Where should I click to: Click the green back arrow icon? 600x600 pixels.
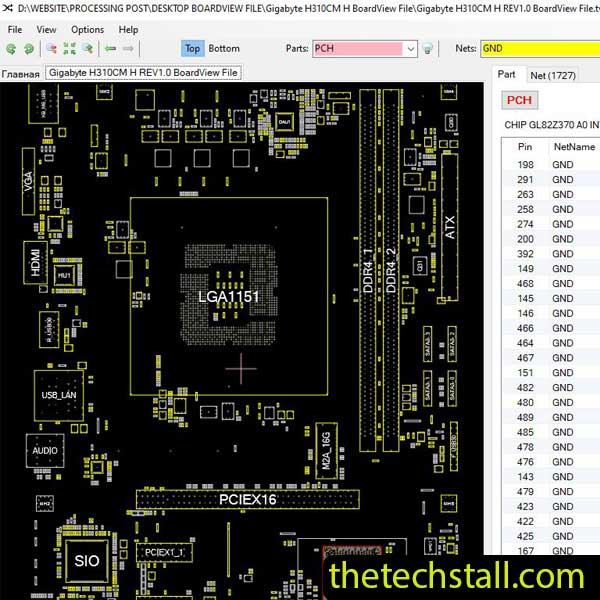pyautogui.click(x=111, y=48)
